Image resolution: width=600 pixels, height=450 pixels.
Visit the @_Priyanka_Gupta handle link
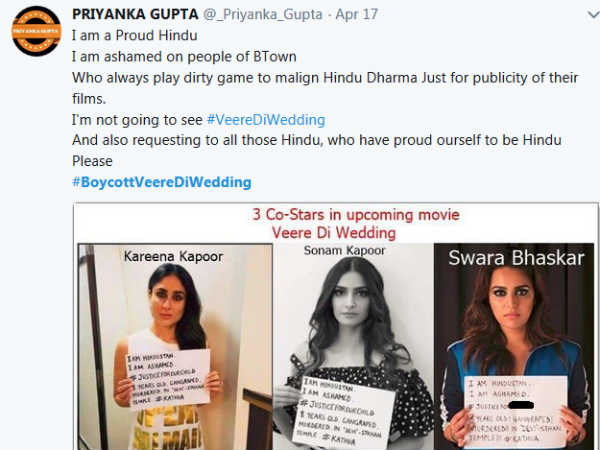[263, 15]
